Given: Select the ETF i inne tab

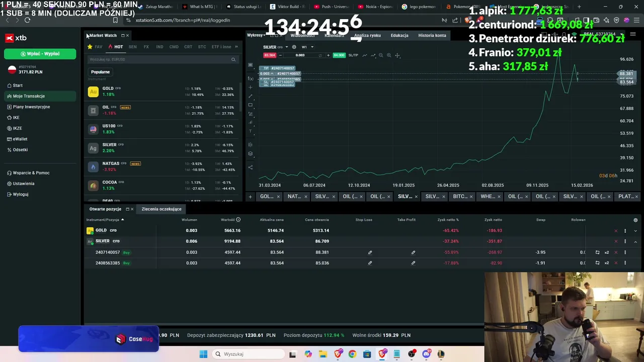Looking at the screenshot, I should click(221, 47).
